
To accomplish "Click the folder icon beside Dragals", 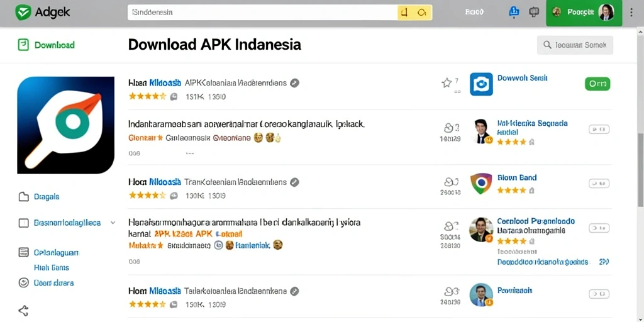I will tap(24, 197).
